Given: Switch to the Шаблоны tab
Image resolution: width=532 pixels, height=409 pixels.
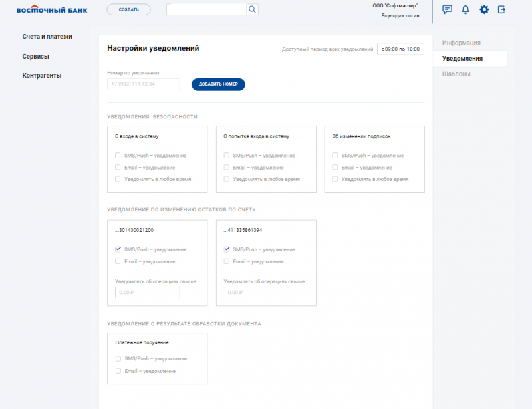Looking at the screenshot, I should click(456, 74).
